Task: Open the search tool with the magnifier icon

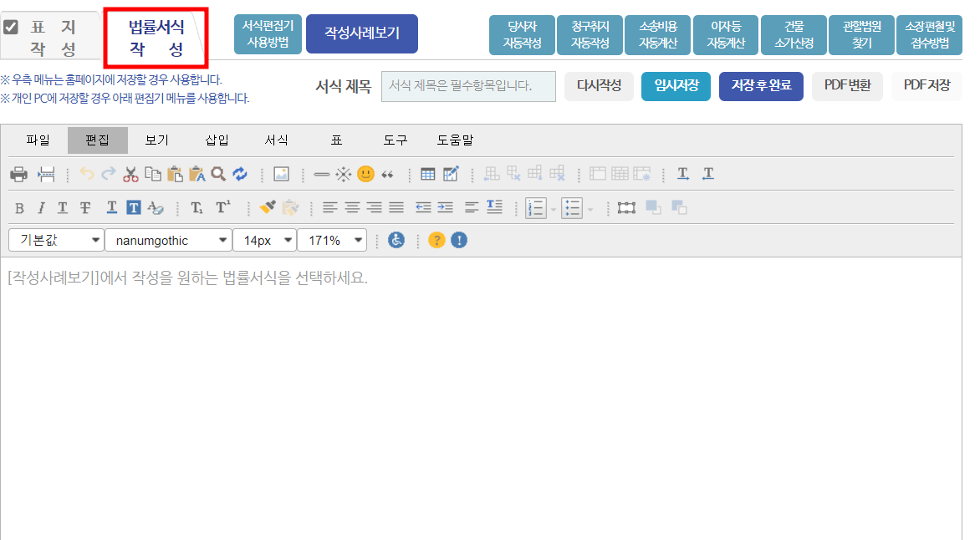Action: (x=218, y=173)
